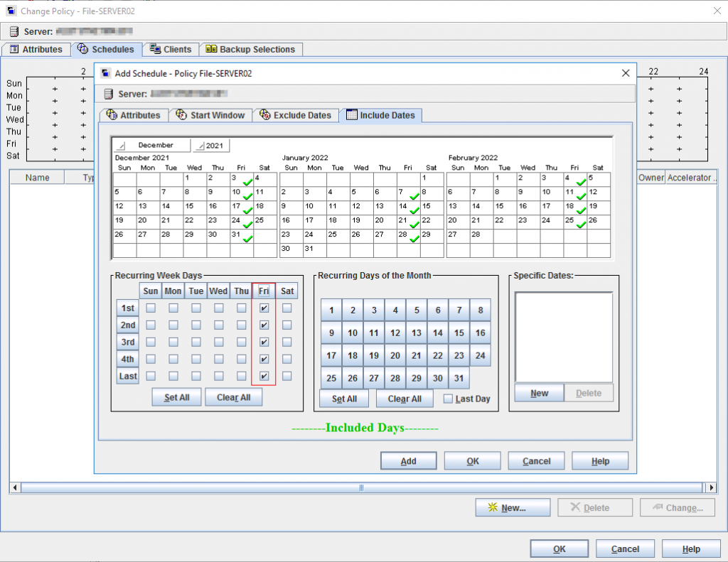Viewport: 728px width, 562px height.
Task: Uncheck the 1st Friday checkbox
Action: pyautogui.click(x=264, y=308)
